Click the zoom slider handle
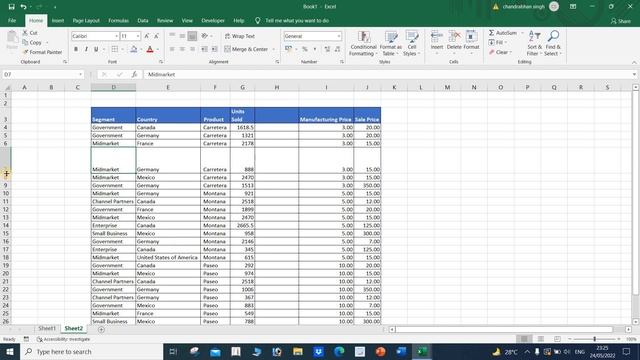This screenshot has width=640, height=360. tap(594, 339)
